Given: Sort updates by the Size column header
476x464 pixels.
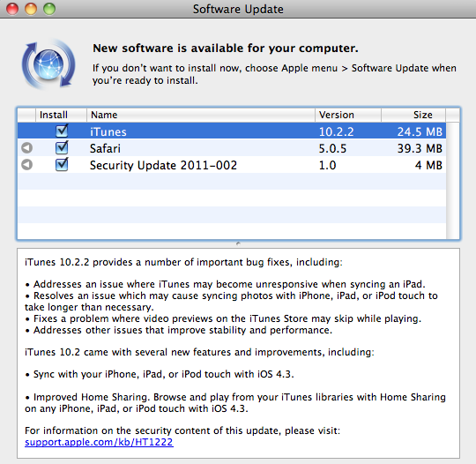Looking at the screenshot, I should pos(413,115).
